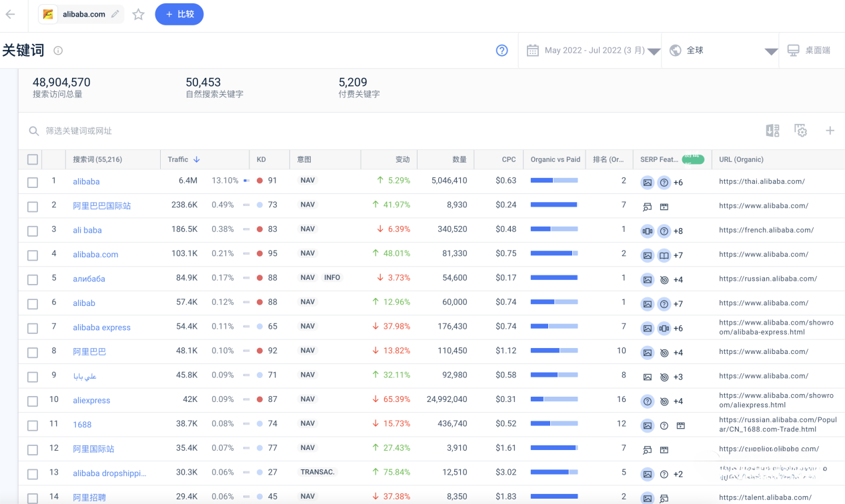Image resolution: width=845 pixels, height=504 pixels.
Task: Go back using the top-left arrow
Action: [x=10, y=14]
